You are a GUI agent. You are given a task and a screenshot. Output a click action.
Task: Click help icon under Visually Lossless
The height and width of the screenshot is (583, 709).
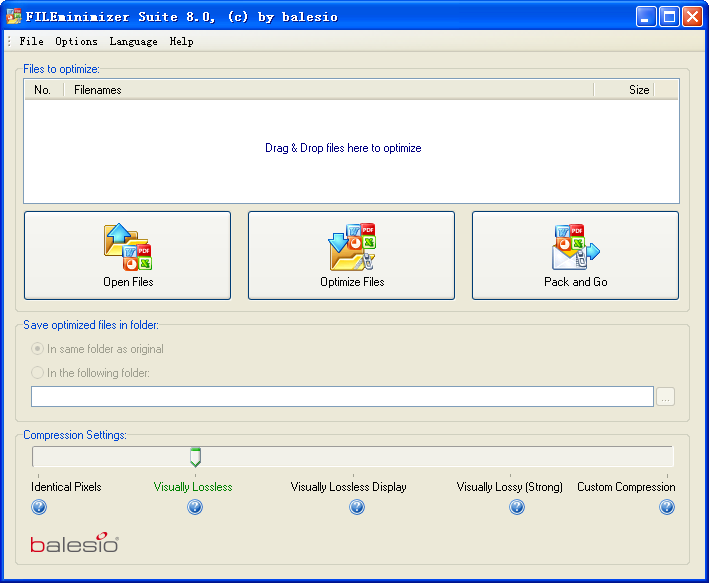point(195,507)
